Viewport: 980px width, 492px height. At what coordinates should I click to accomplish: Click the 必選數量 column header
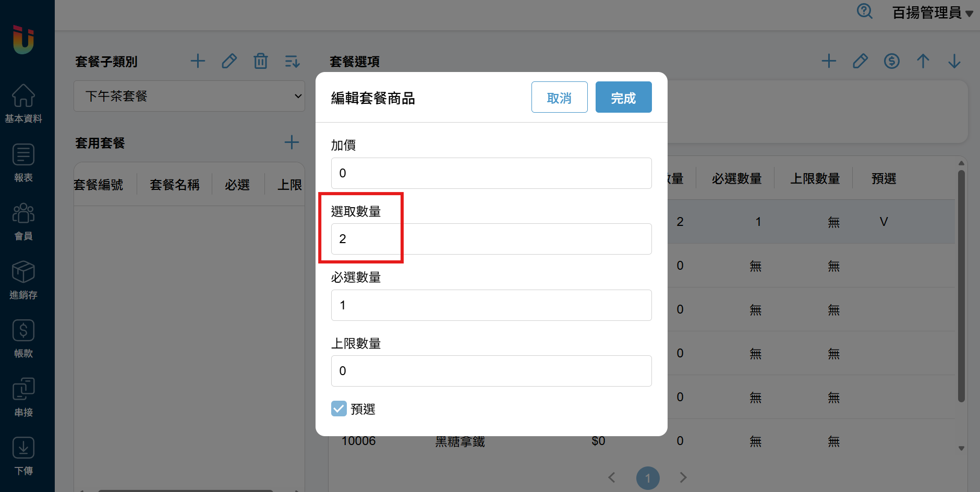coord(736,179)
